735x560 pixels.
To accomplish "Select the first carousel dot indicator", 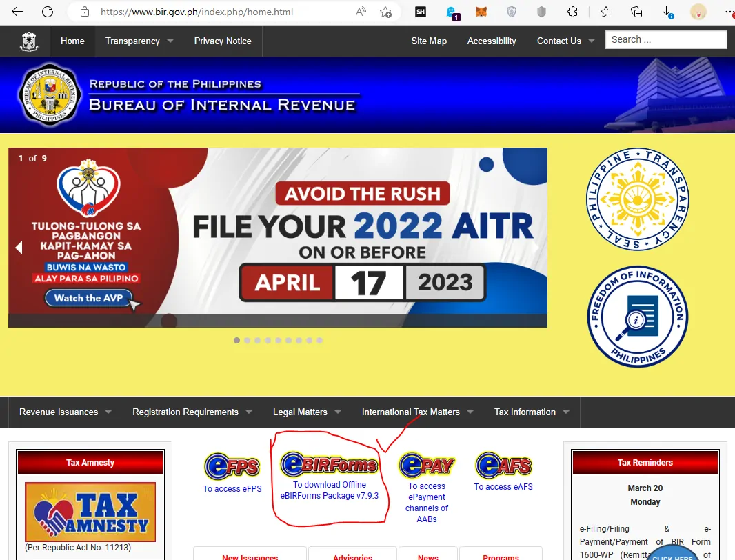I will pyautogui.click(x=236, y=340).
